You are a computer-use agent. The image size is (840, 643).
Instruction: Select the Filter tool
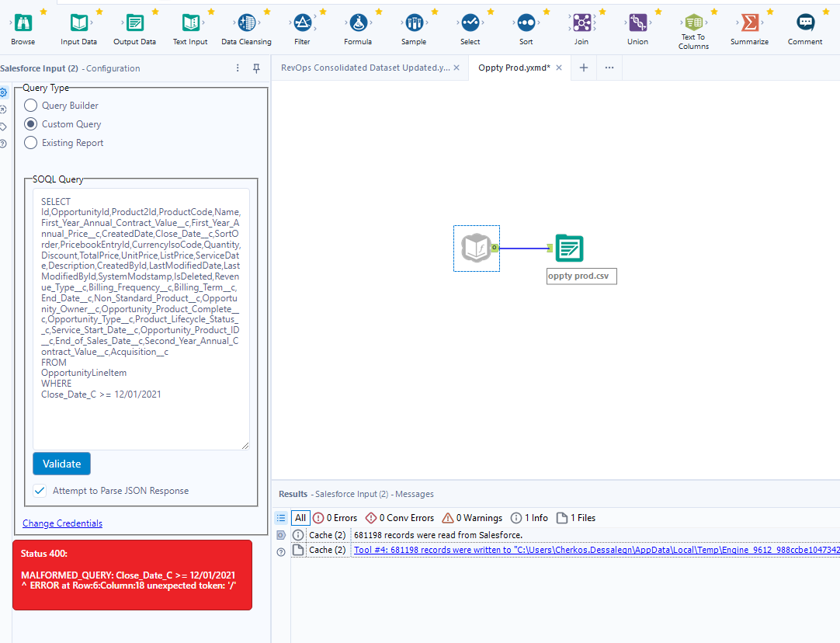[302, 23]
